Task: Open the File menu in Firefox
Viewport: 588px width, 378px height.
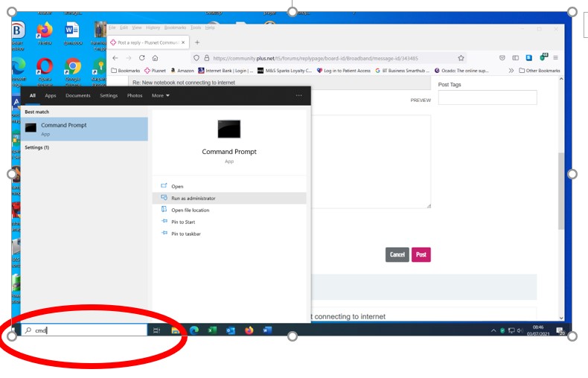Action: pos(112,28)
